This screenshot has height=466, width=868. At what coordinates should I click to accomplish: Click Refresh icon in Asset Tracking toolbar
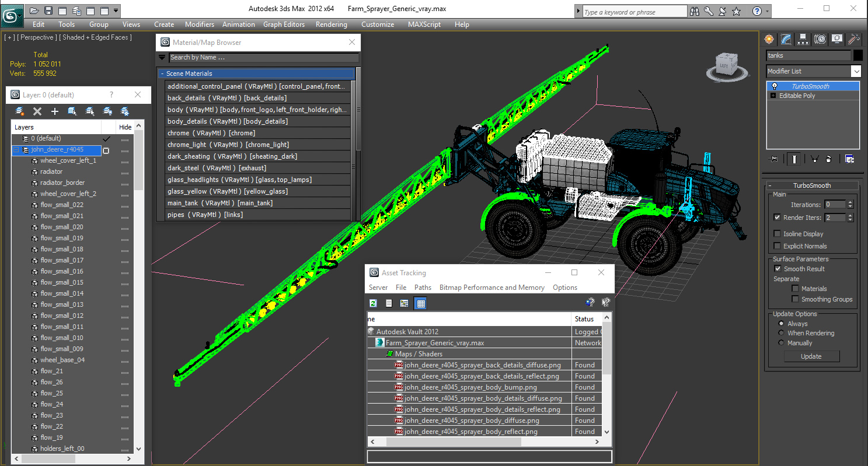(374, 303)
